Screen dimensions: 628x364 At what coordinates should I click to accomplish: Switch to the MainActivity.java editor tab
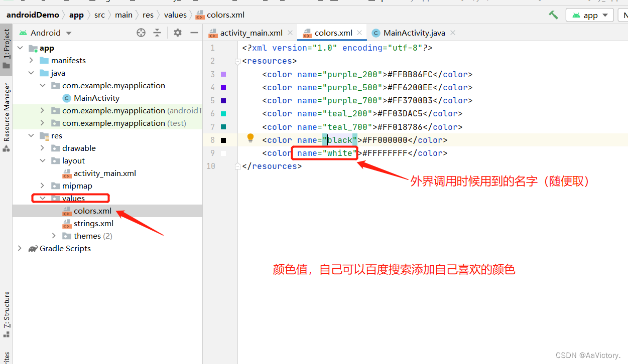[414, 33]
